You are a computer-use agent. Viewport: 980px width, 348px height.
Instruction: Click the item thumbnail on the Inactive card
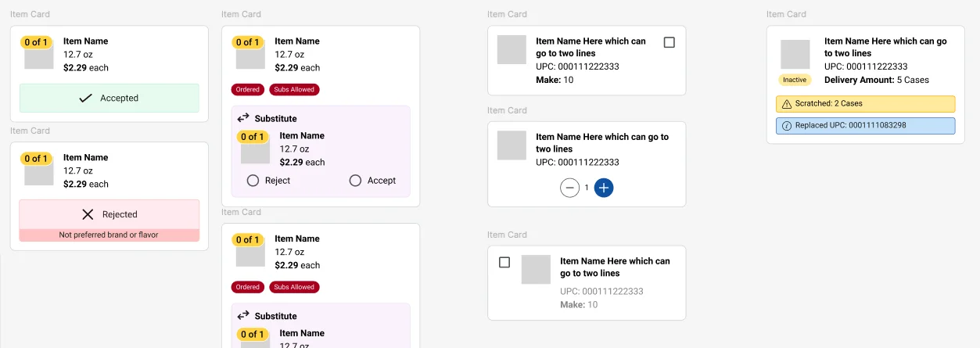pyautogui.click(x=795, y=55)
